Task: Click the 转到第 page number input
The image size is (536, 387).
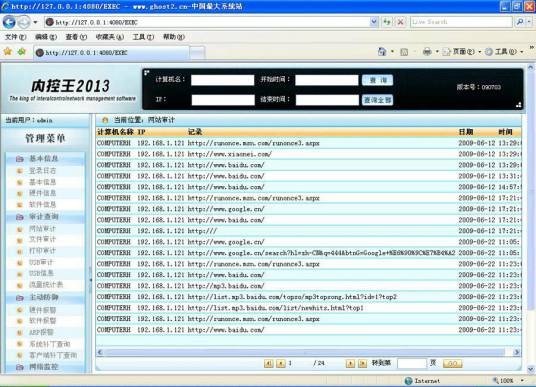Action: coord(412,363)
